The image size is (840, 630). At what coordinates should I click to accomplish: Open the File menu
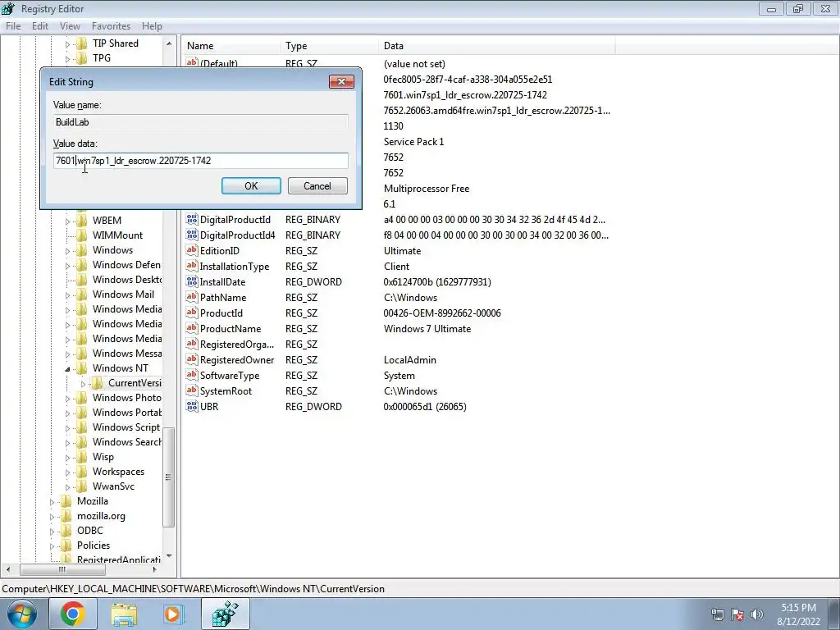(x=13, y=25)
